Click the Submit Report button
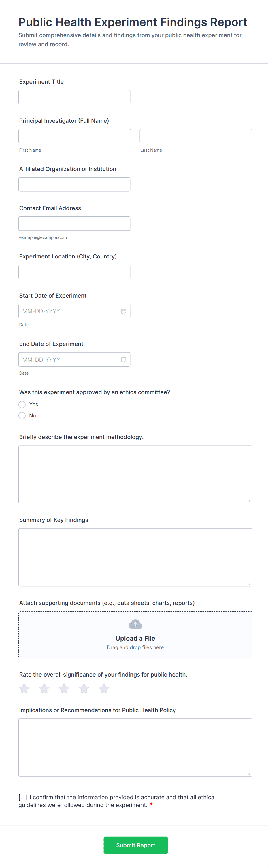 click(135, 845)
